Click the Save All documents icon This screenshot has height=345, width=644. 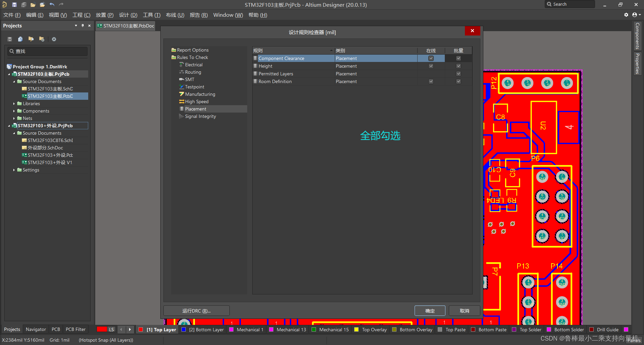tap(23, 5)
